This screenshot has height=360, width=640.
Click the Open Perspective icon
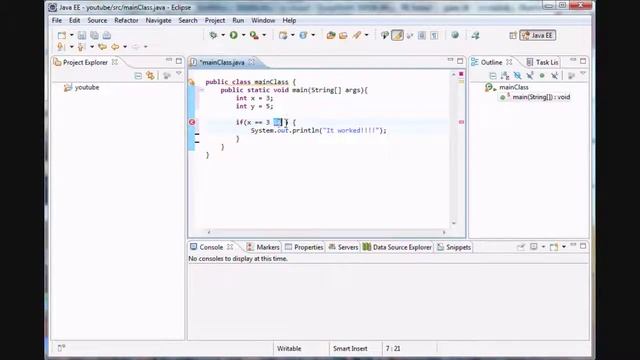tap(513, 36)
